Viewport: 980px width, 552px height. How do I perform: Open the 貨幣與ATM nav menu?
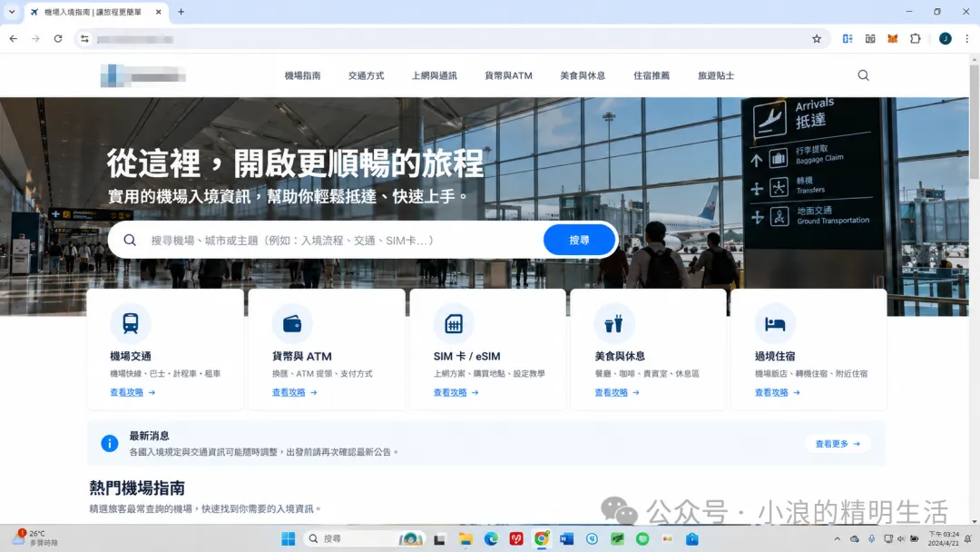(509, 75)
